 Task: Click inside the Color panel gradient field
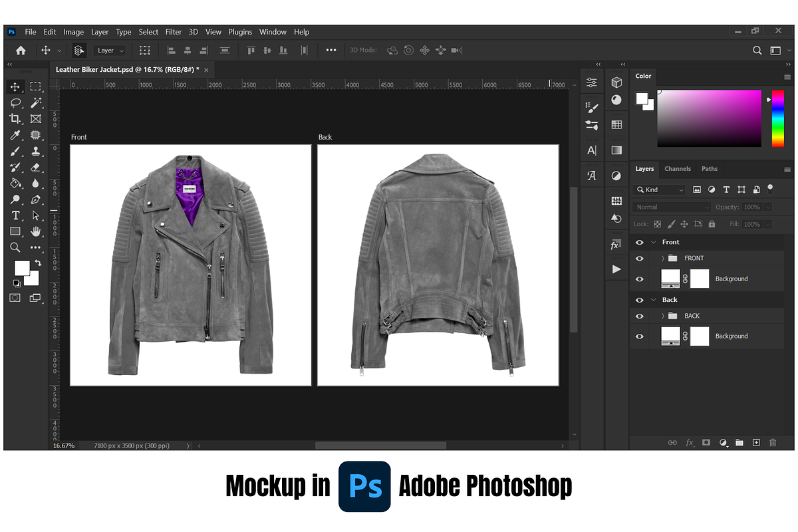tap(709, 118)
